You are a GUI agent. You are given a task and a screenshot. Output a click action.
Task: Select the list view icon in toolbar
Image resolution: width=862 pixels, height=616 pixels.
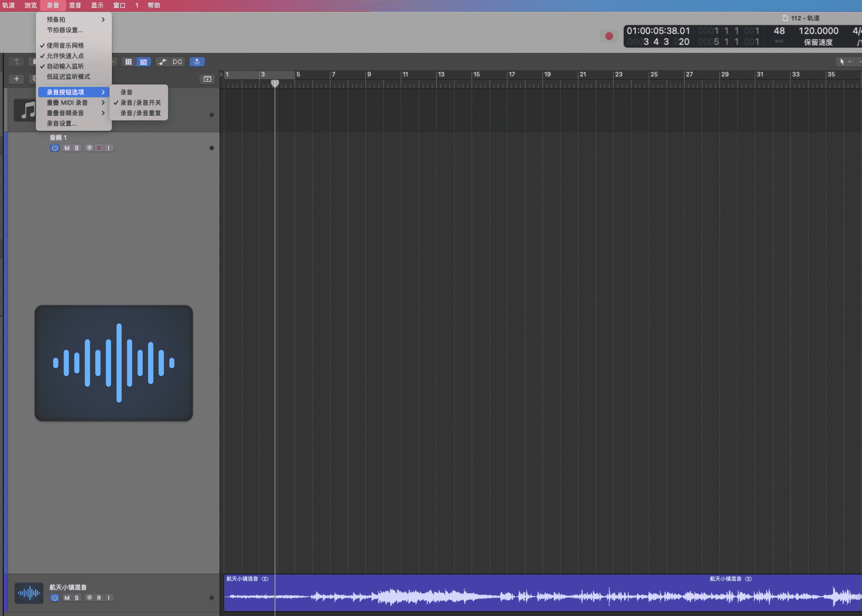click(x=143, y=62)
